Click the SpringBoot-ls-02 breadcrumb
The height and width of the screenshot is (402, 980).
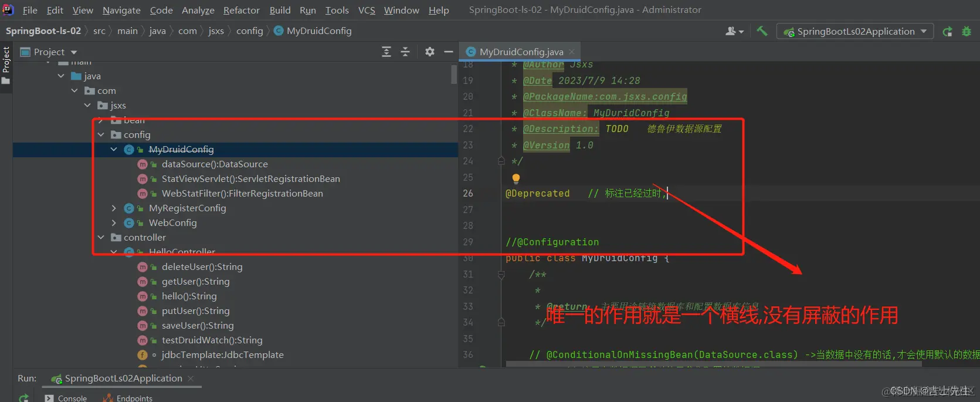pyautogui.click(x=43, y=31)
